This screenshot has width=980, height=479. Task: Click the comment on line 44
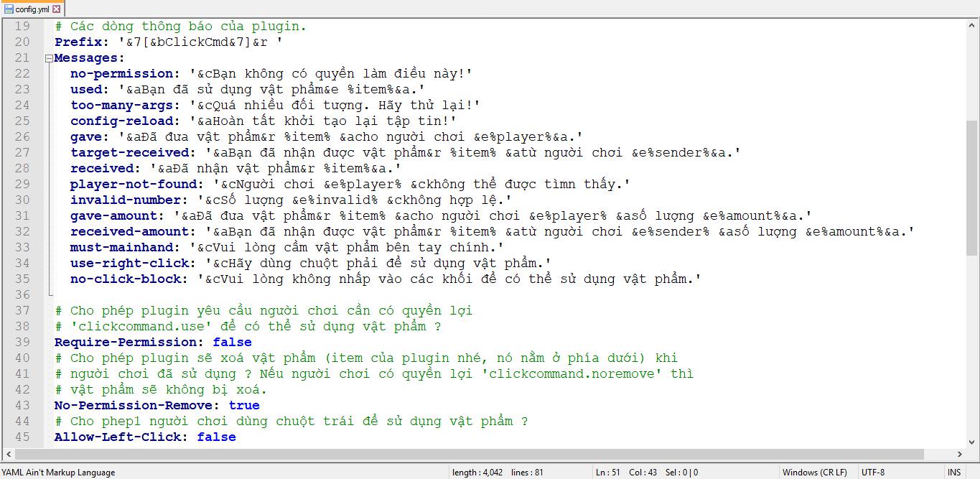point(291,422)
